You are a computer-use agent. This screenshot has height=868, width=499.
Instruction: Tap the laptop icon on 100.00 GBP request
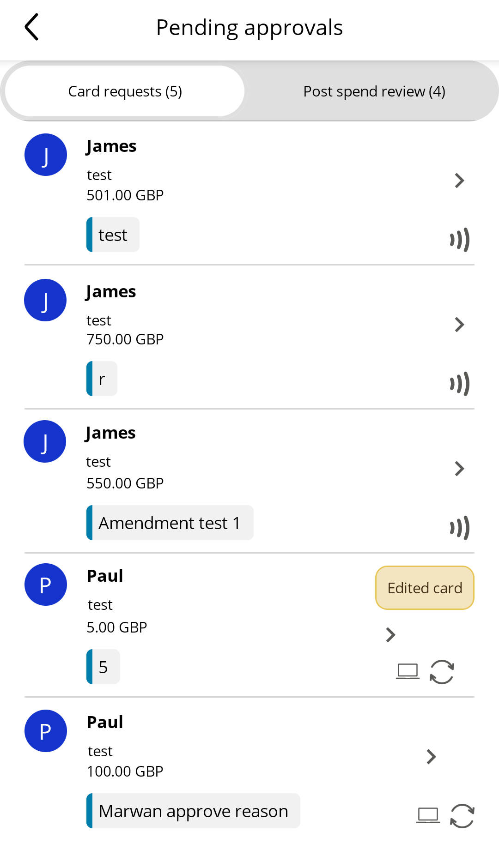(x=428, y=815)
